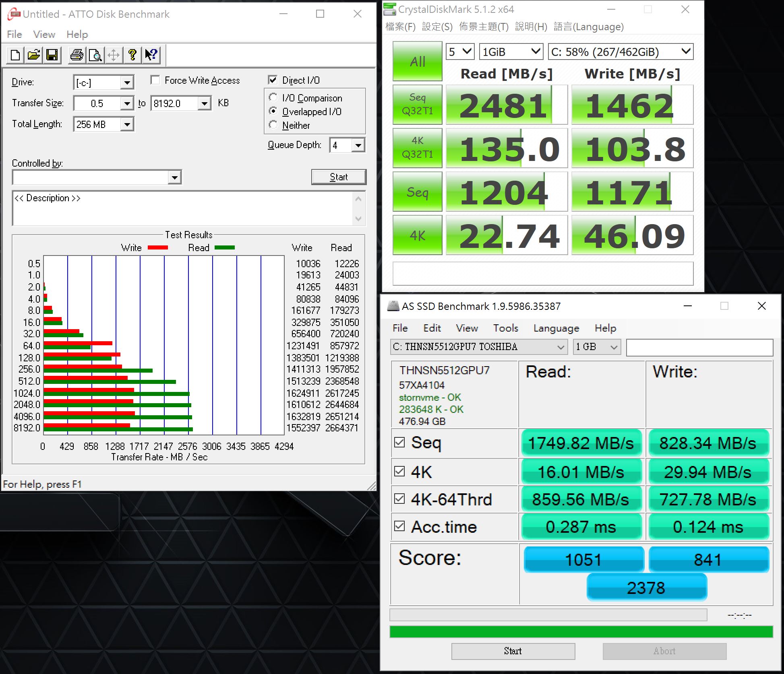The image size is (784, 674).
Task: Click AS SSD Abort button
Action: point(664,651)
